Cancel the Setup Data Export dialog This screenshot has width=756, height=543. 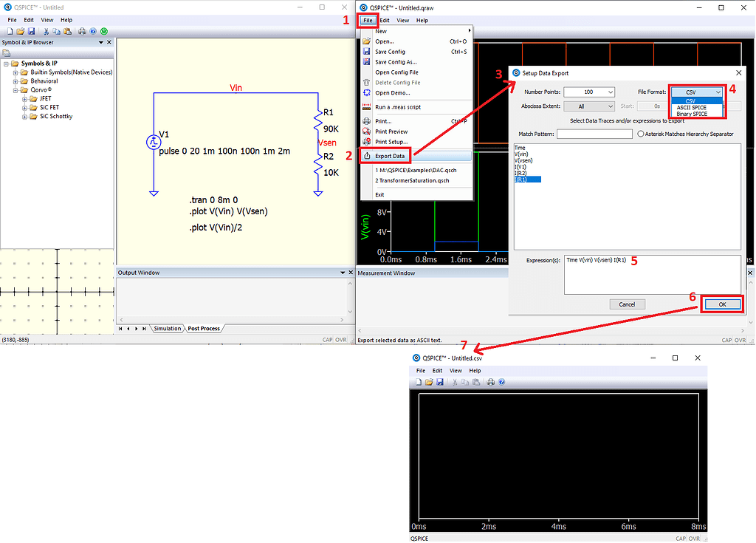627,304
